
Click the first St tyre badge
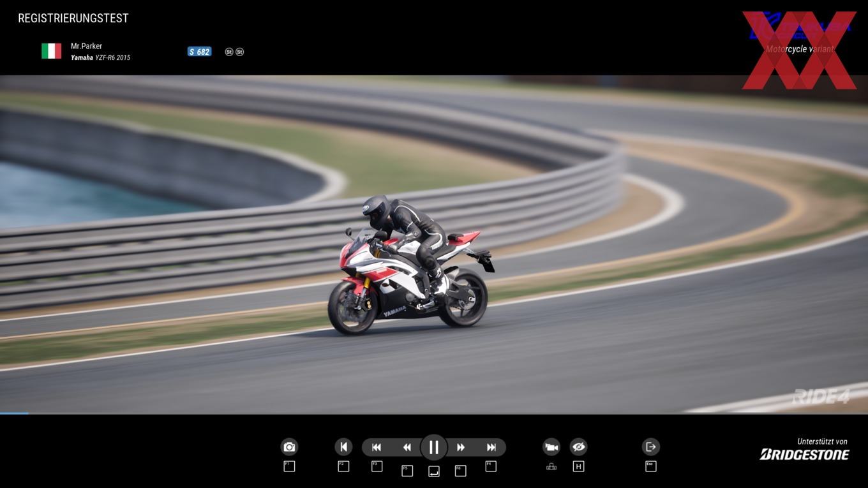coord(229,52)
